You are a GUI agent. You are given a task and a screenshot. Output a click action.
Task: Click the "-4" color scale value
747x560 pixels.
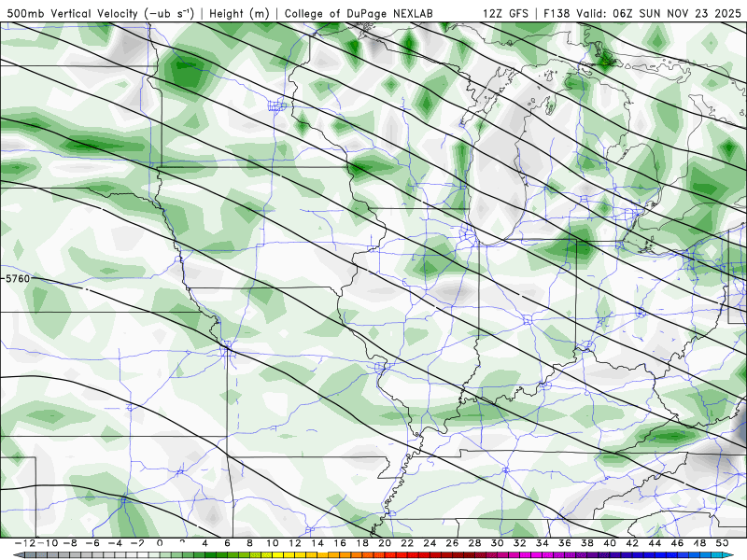click(x=115, y=543)
